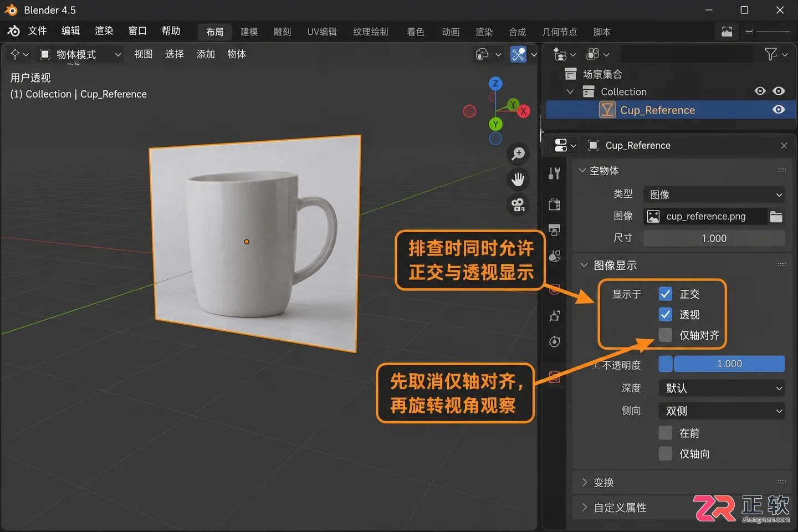Click the cup_reference.png image selector
798x532 pixels.
click(705, 217)
